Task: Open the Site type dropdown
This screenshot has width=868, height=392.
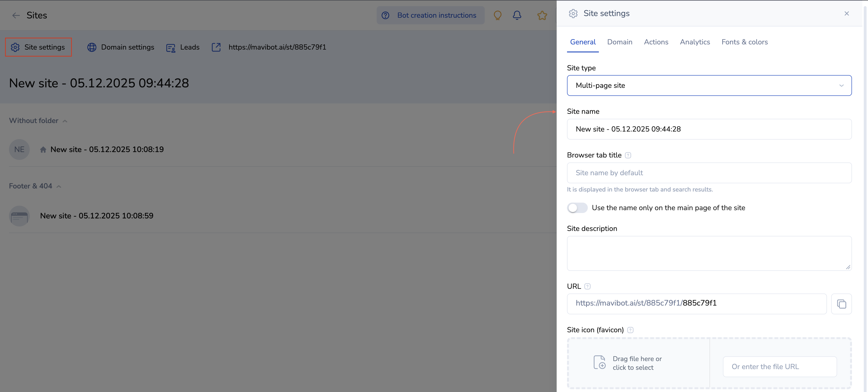Action: 709,85
